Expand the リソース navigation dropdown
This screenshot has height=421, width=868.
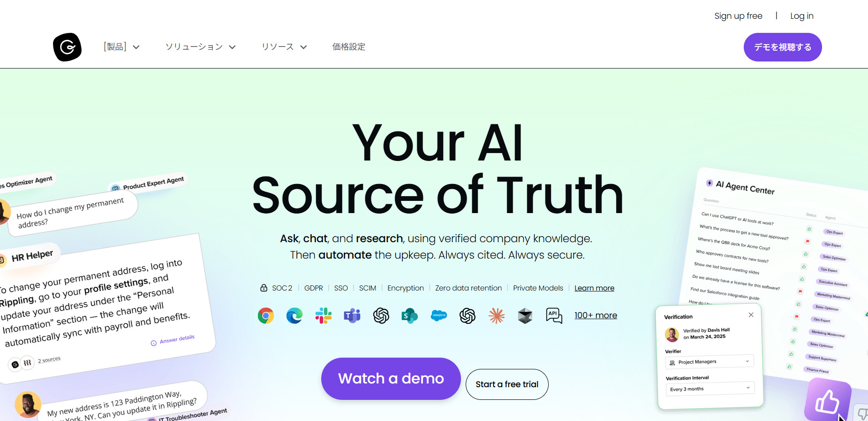coord(284,47)
